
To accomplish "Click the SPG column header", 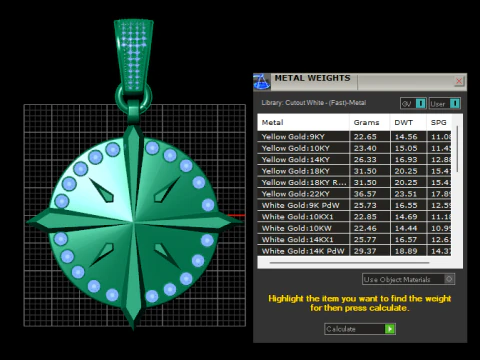I will click(x=438, y=122).
